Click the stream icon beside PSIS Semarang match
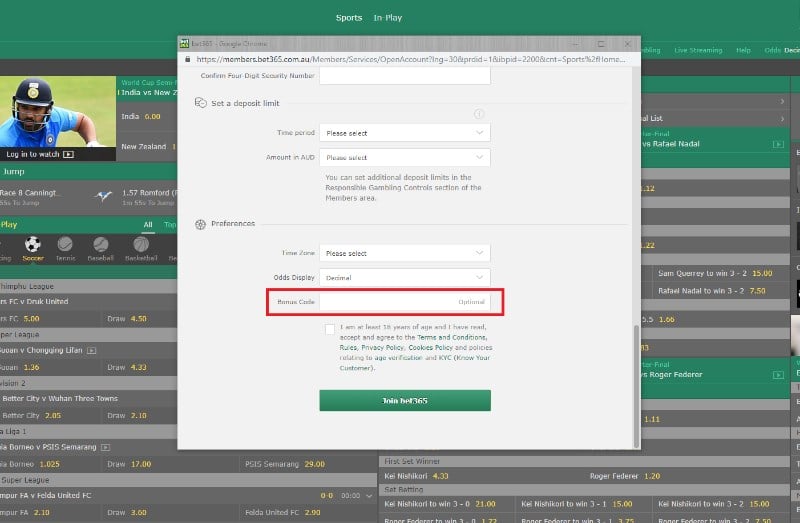The height and width of the screenshot is (523, 800). (x=105, y=447)
